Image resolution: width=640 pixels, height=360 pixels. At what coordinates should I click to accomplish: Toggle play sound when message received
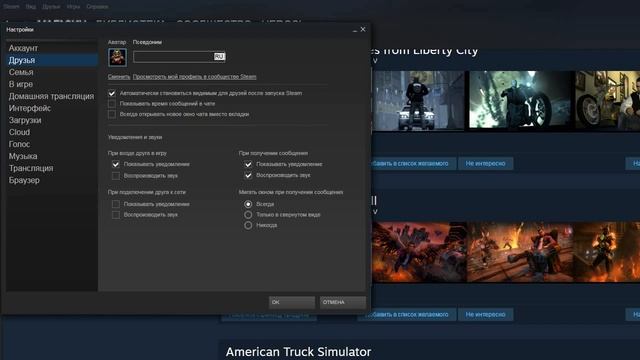click(x=248, y=175)
